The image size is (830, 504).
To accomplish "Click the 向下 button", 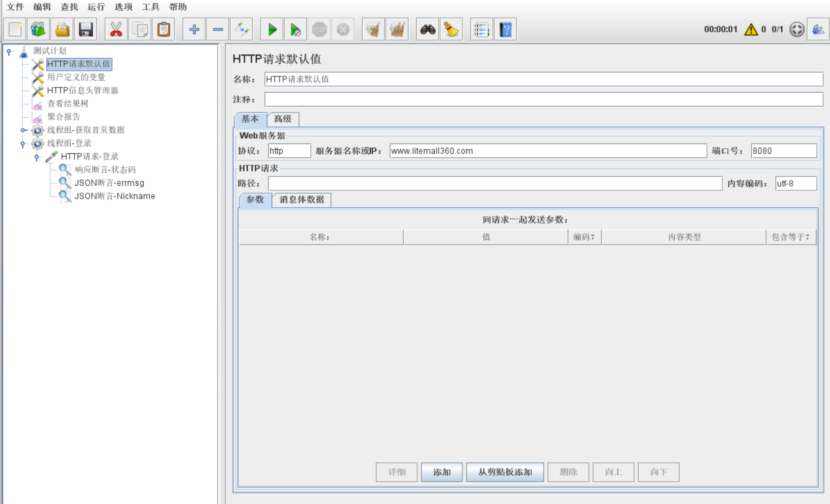I will (x=659, y=472).
